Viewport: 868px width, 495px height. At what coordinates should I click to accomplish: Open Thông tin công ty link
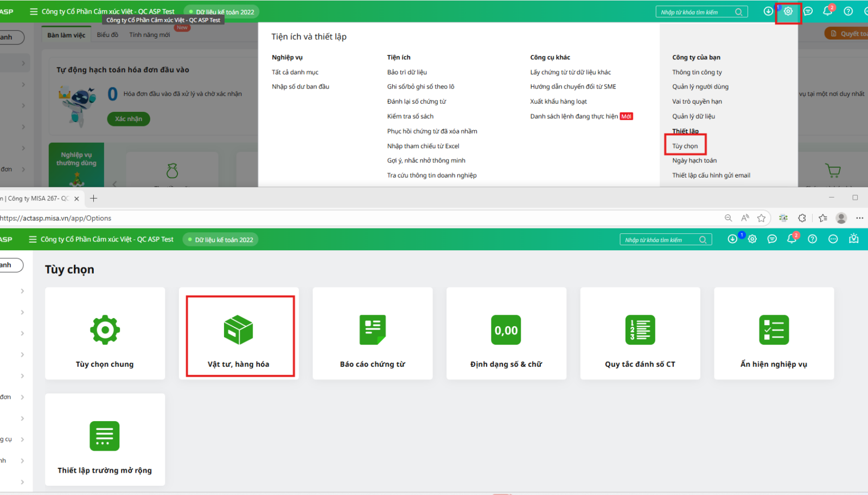697,72
